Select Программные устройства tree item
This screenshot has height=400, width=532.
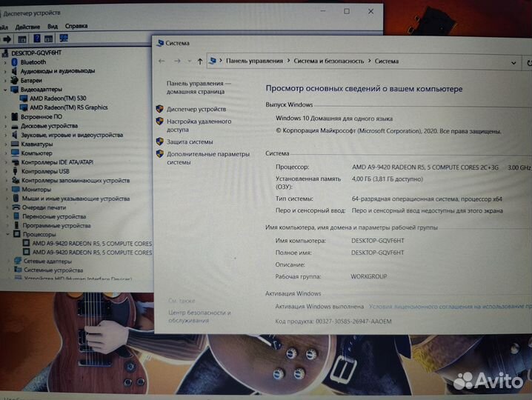point(56,226)
